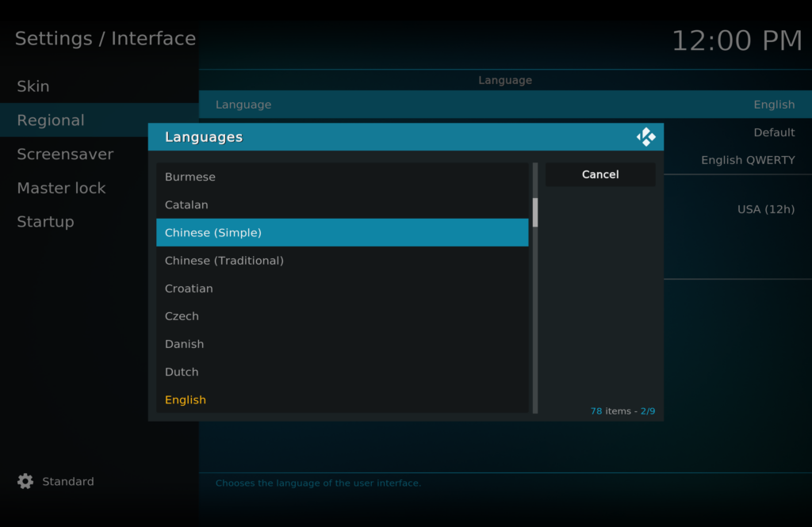The height and width of the screenshot is (527, 812).
Task: Open the Language setting showing English
Action: click(x=504, y=105)
